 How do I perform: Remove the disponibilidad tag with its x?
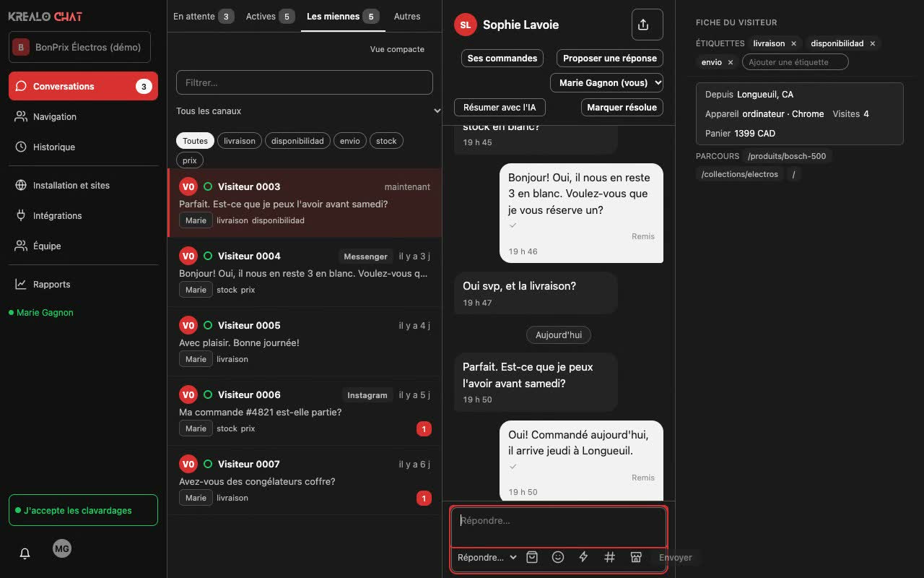[x=872, y=43]
